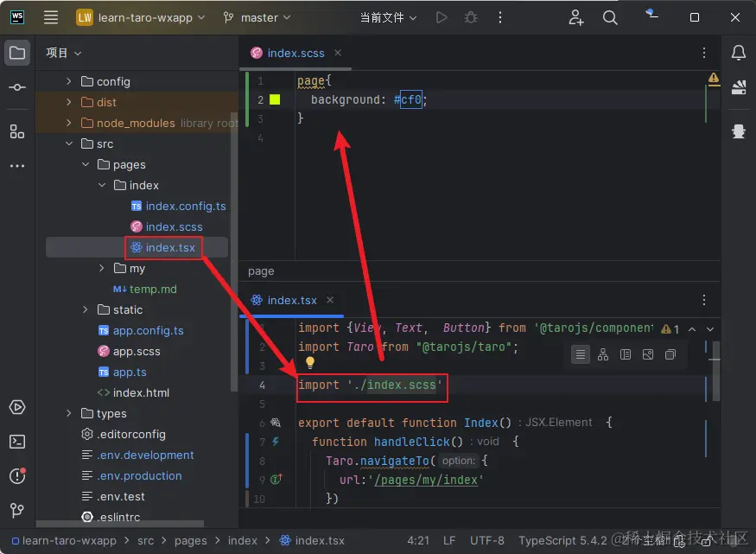Screen dimensions: 756x554
Task: Click the Debug bug icon
Action: pos(471,18)
